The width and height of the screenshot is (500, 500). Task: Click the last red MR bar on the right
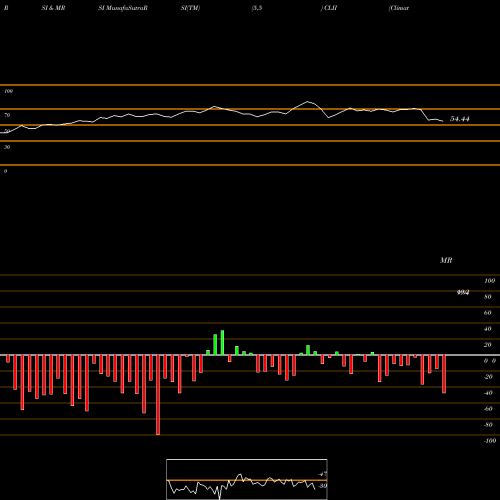pos(444,374)
